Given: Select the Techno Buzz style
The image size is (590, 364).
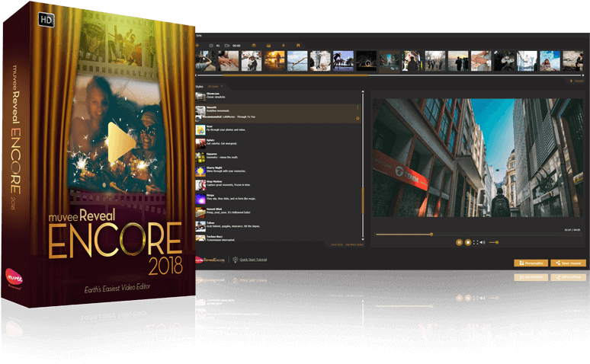Looking at the screenshot, I should [277, 238].
